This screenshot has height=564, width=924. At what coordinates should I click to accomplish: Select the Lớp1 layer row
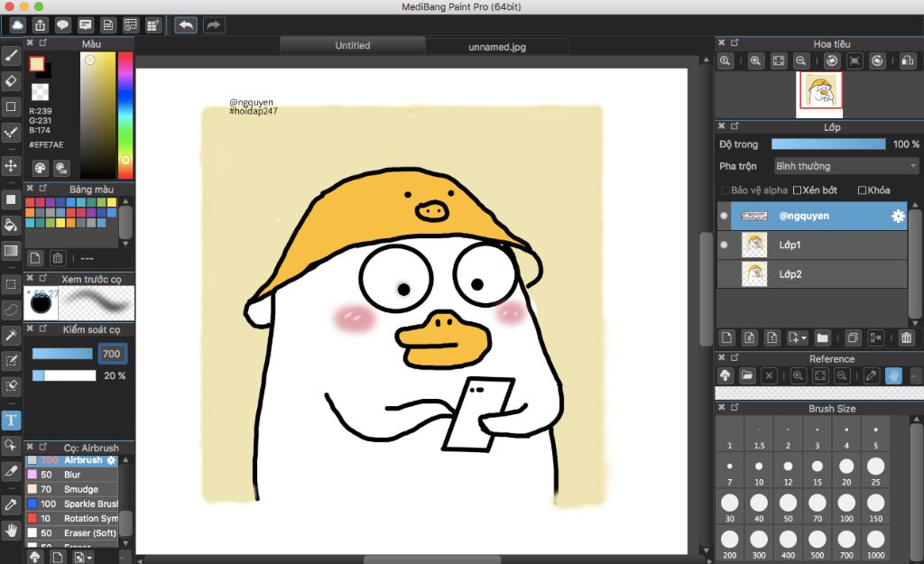click(812, 245)
